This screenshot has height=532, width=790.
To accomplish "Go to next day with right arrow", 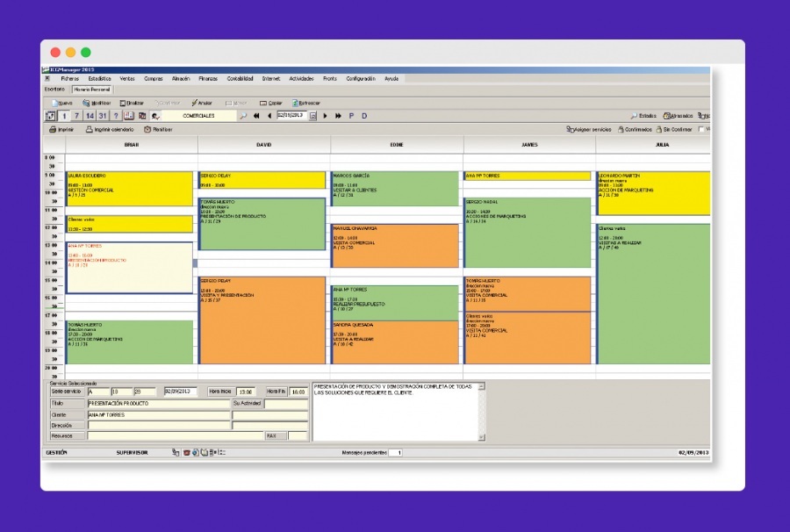I will (x=325, y=116).
